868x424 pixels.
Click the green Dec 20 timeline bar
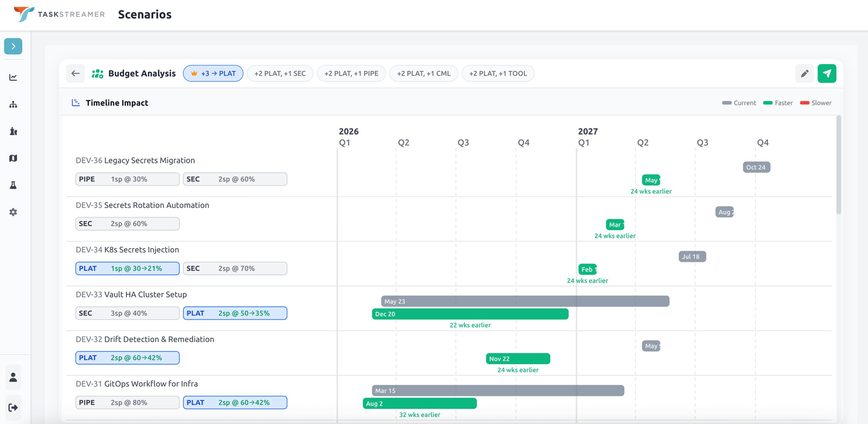pyautogui.click(x=470, y=314)
